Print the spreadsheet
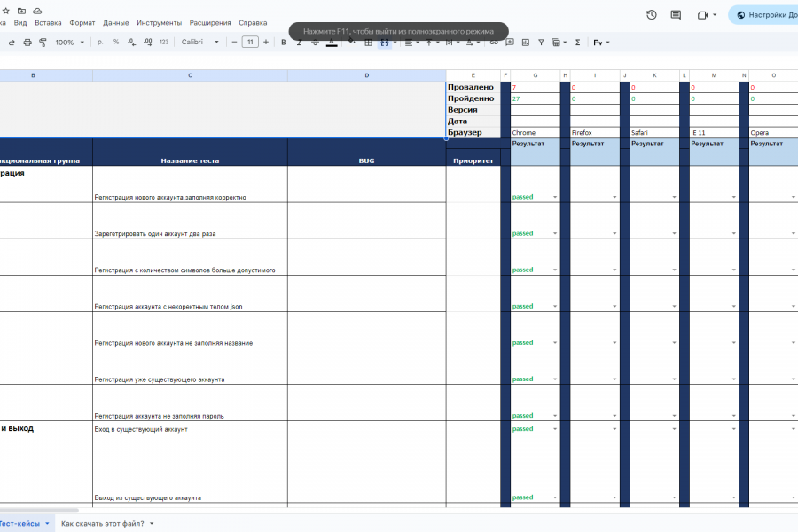The height and width of the screenshot is (532, 798). pyautogui.click(x=27, y=43)
